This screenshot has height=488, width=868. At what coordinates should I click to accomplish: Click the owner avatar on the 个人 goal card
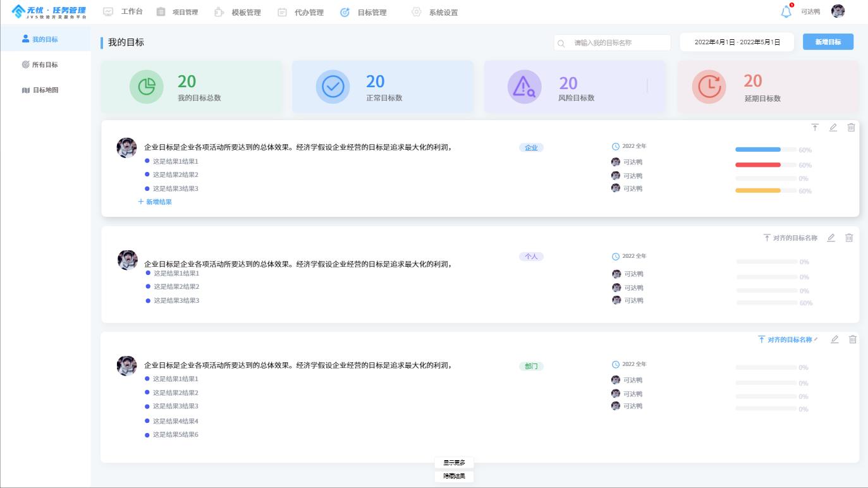[x=128, y=260]
